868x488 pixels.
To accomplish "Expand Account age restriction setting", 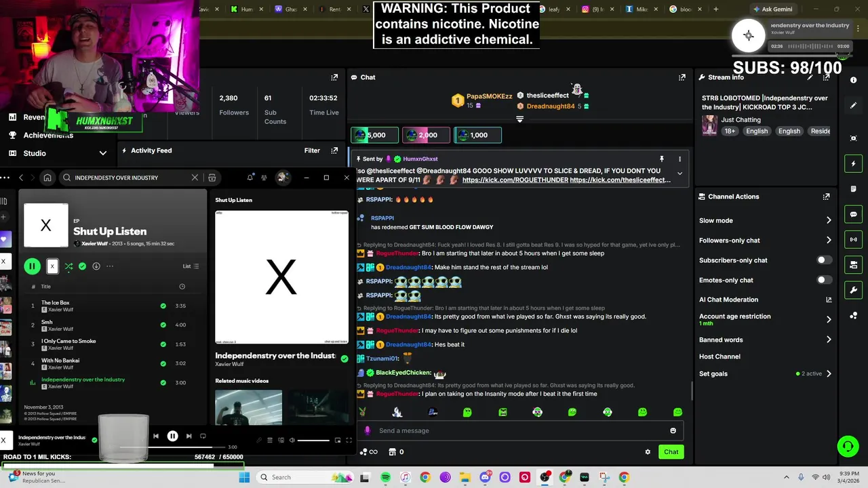I will [765, 319].
